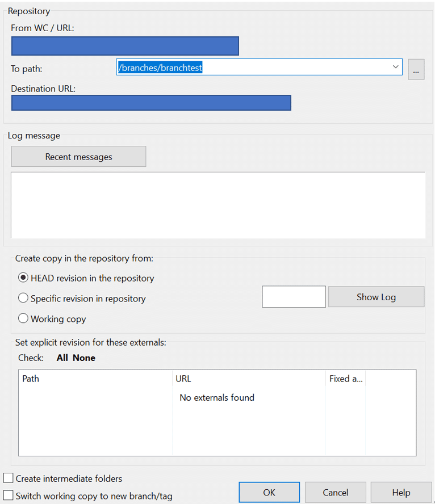Viewport: 435px width, 504px height.
Task: Open the To path dropdown arrow
Action: (x=395, y=68)
